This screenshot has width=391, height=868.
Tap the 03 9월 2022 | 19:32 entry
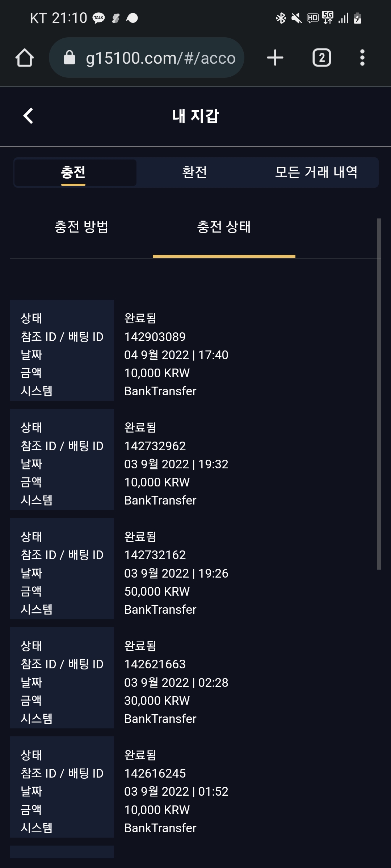click(176, 464)
